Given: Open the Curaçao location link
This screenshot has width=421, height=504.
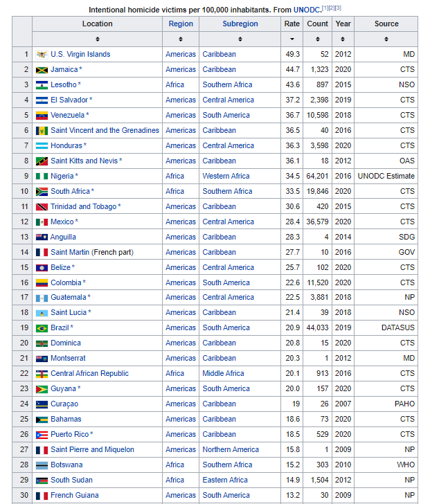Looking at the screenshot, I should 64,404.
